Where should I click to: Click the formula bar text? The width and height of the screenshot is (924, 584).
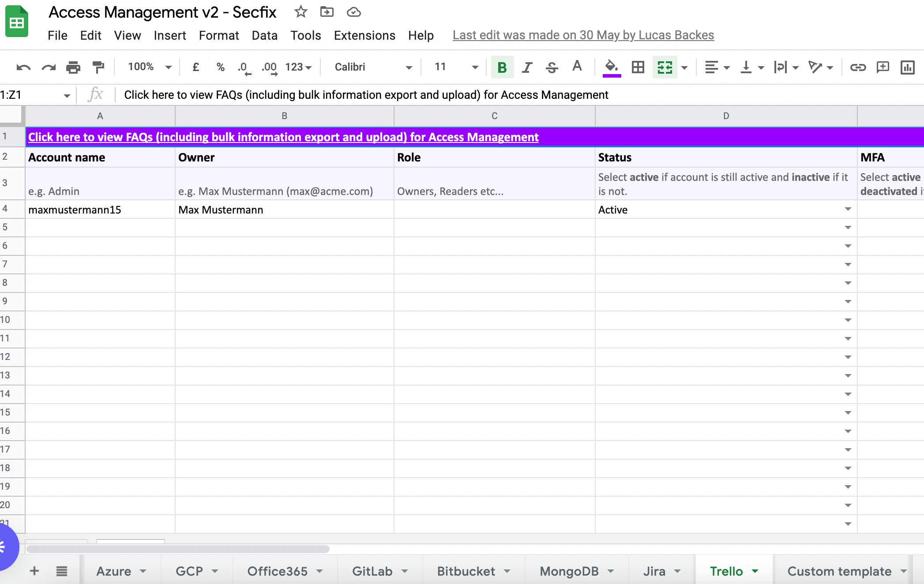(x=366, y=95)
